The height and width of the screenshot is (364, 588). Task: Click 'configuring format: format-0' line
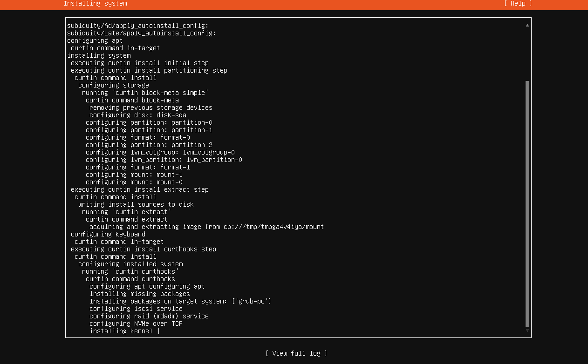coord(138,137)
